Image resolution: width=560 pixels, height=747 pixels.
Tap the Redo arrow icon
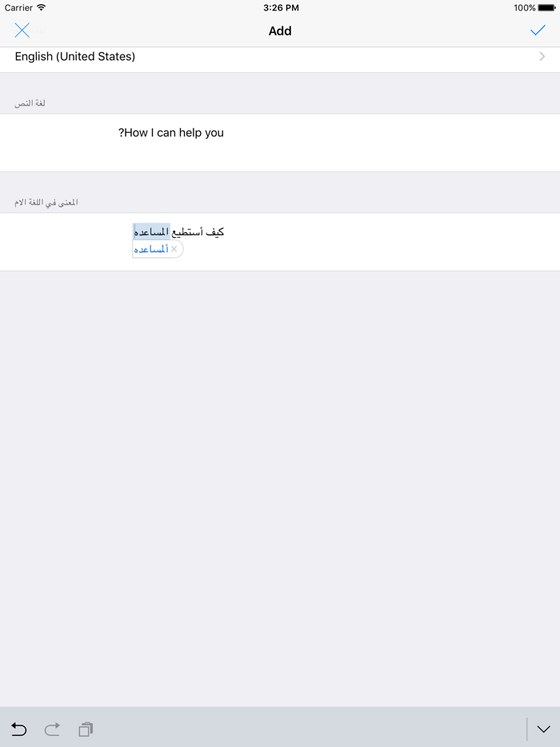(x=51, y=729)
